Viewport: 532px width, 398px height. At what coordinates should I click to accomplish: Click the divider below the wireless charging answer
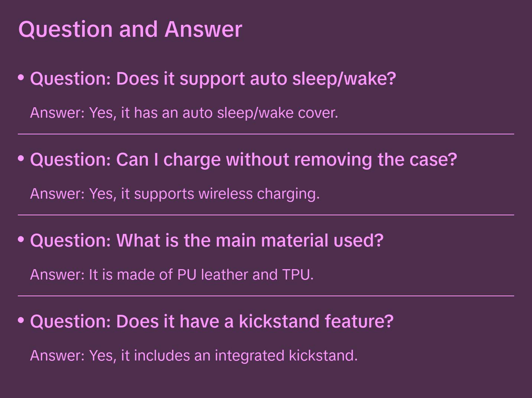266,215
